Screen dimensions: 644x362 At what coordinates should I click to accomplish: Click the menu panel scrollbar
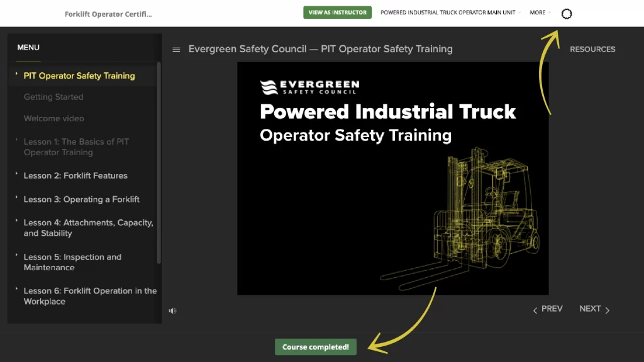(x=159, y=163)
